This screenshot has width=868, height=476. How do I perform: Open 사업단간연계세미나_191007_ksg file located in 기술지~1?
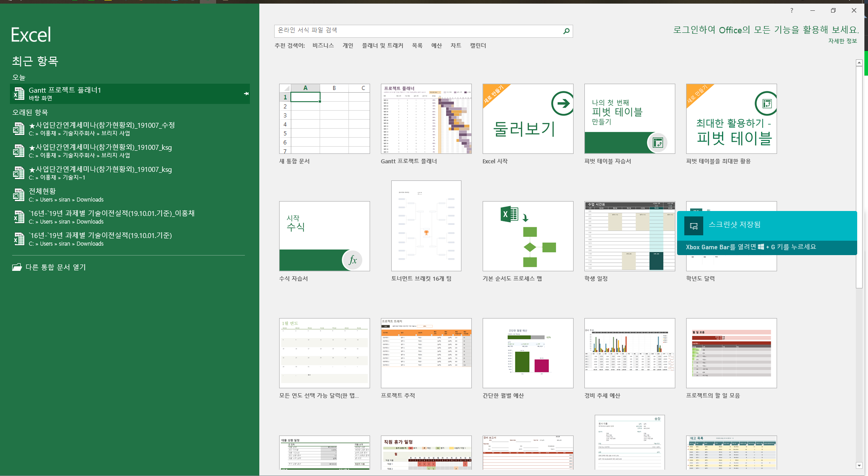coord(130,173)
